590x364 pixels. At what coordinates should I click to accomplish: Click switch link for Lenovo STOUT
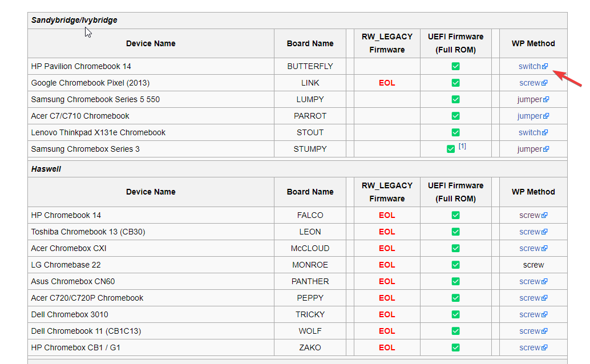click(533, 132)
